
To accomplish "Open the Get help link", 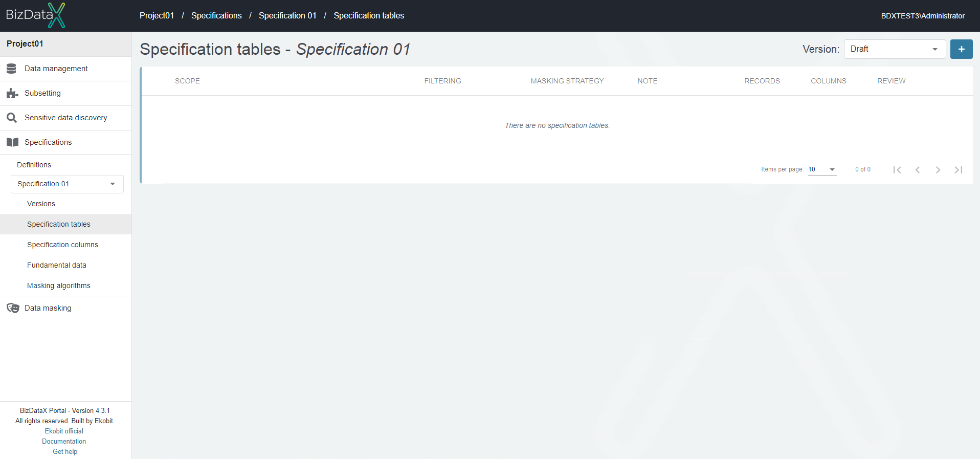I will pyautogui.click(x=65, y=452).
